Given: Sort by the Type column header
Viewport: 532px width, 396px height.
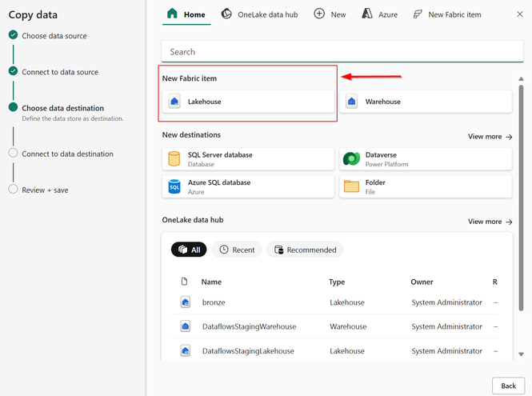Looking at the screenshot, I should tap(337, 282).
